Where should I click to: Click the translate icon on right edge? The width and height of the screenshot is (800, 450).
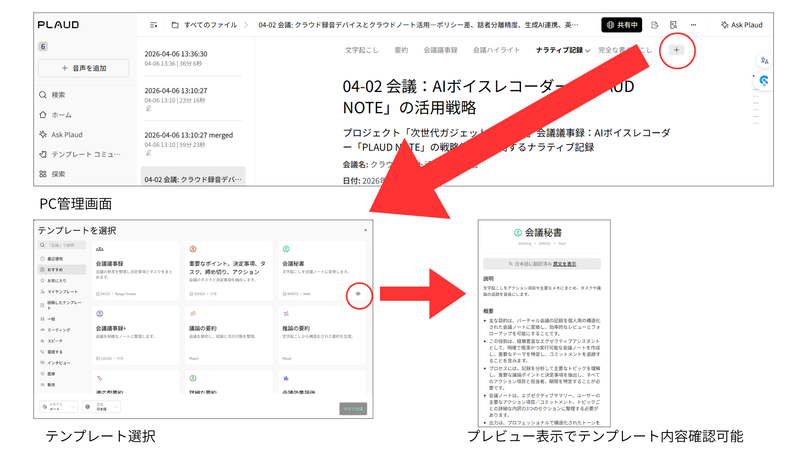click(x=764, y=61)
